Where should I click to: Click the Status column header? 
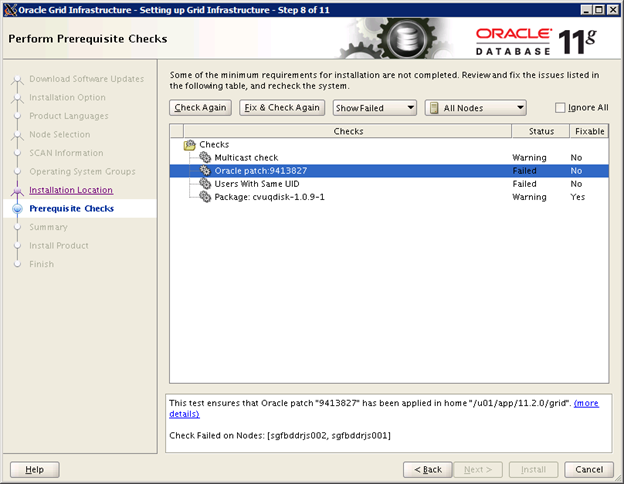click(541, 131)
